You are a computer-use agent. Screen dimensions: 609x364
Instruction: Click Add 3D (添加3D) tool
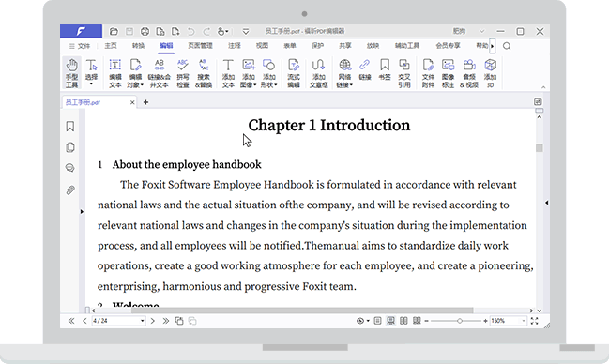click(490, 73)
